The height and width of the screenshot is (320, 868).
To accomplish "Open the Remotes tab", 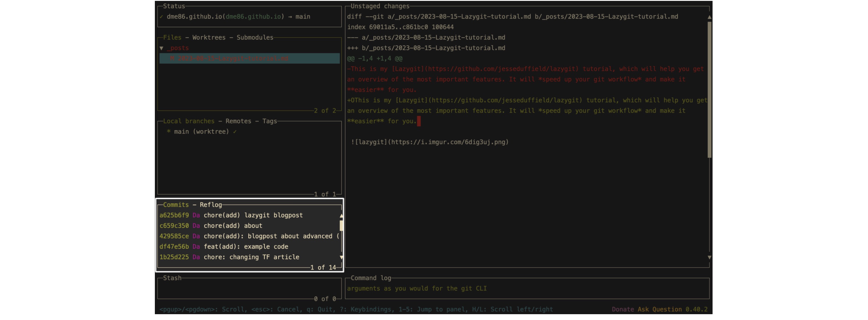I will (x=238, y=121).
